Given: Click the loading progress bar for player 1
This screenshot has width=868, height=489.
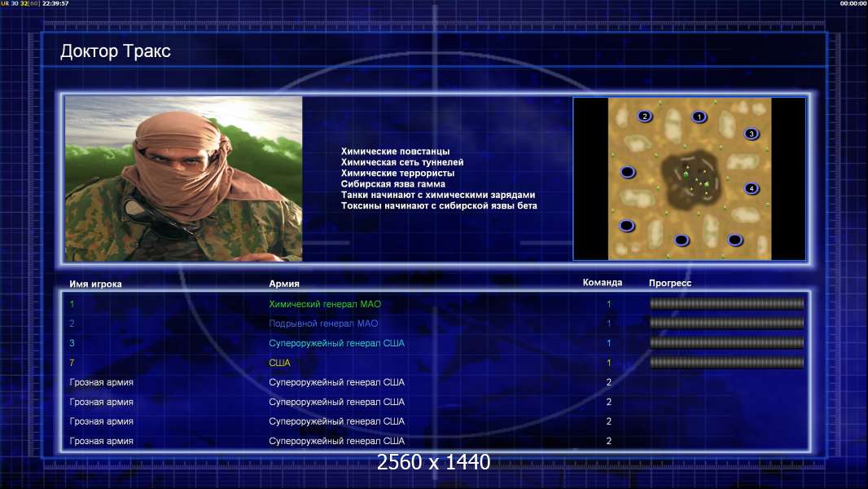Looking at the screenshot, I should (x=726, y=304).
